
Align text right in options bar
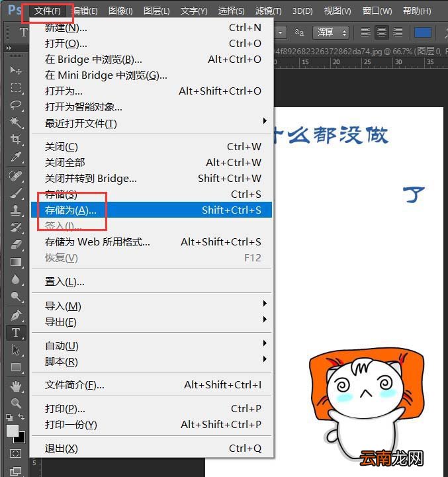point(398,32)
